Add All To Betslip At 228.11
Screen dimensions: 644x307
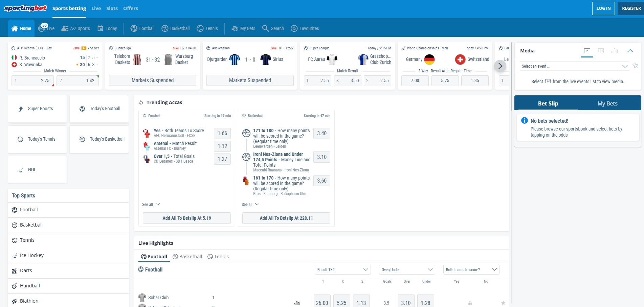tap(286, 218)
